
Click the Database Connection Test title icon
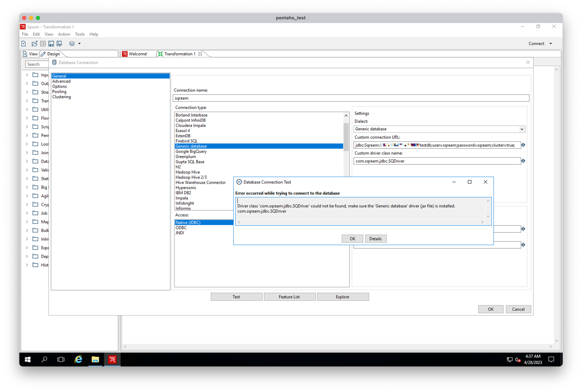point(239,182)
